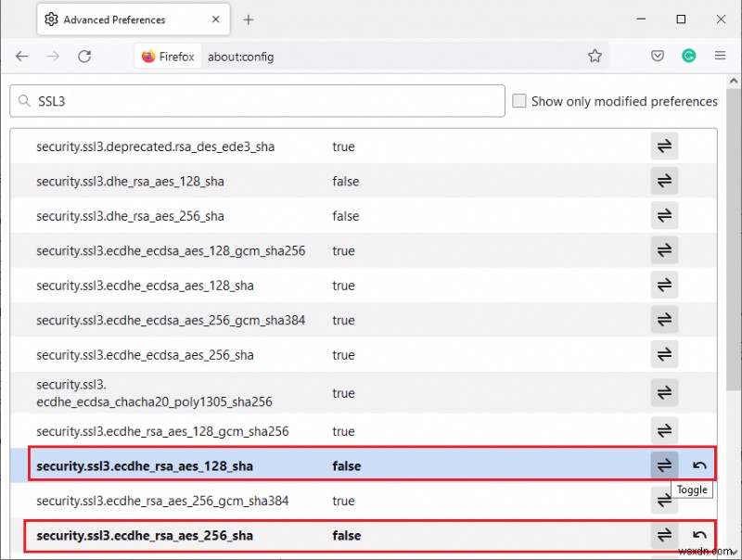Select the ecdhe_ecdsa_chacha20_poly1305_sha256 preference name
The height and width of the screenshot is (560, 742).
click(x=154, y=393)
